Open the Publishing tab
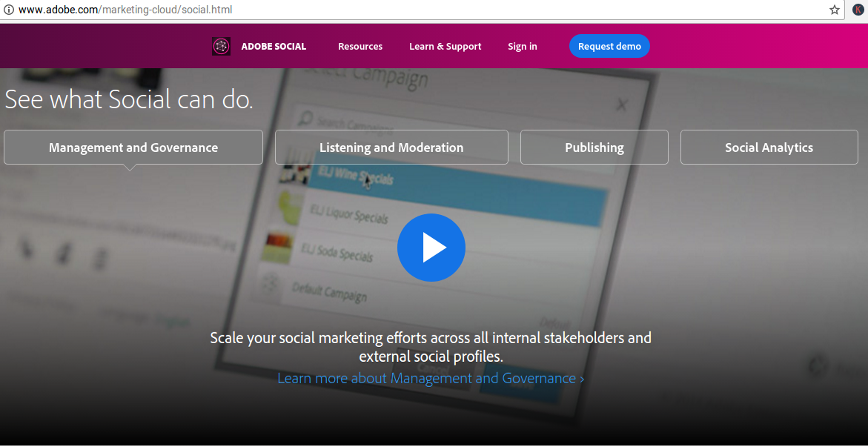Screen dimensions: 868x447 tap(594, 147)
